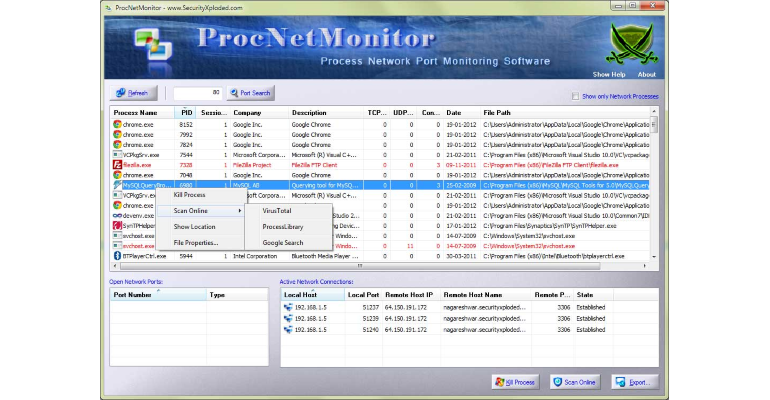Click the Scan Online button at bottom
Image resolution: width=770 pixels, height=400 pixels.
coord(575,382)
